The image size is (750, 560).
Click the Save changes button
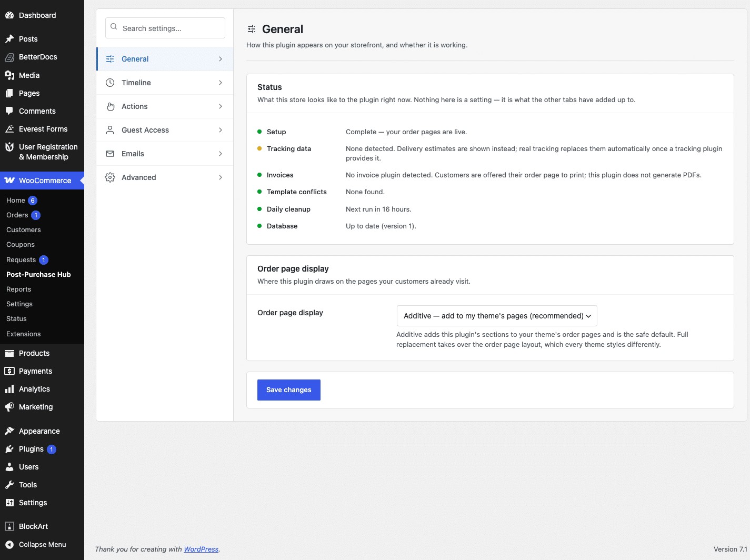[289, 390]
